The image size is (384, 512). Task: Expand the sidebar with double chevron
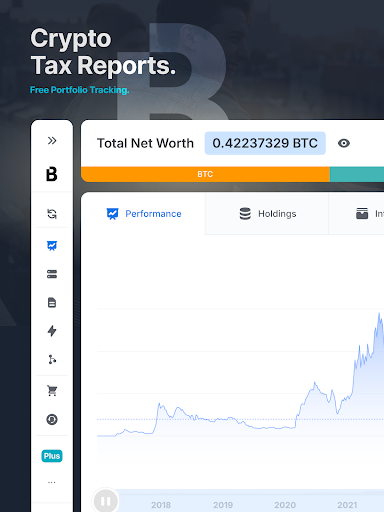pyautogui.click(x=52, y=141)
